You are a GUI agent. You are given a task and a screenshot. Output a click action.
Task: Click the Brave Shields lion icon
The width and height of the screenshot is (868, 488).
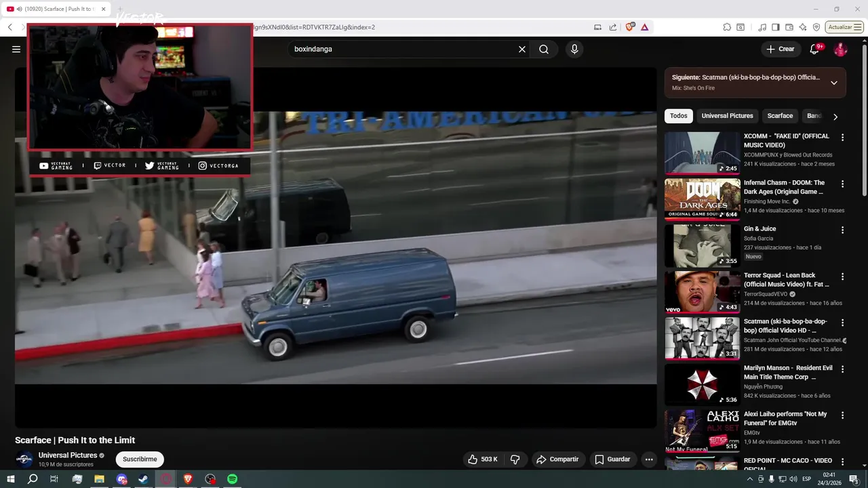pyautogui.click(x=630, y=27)
